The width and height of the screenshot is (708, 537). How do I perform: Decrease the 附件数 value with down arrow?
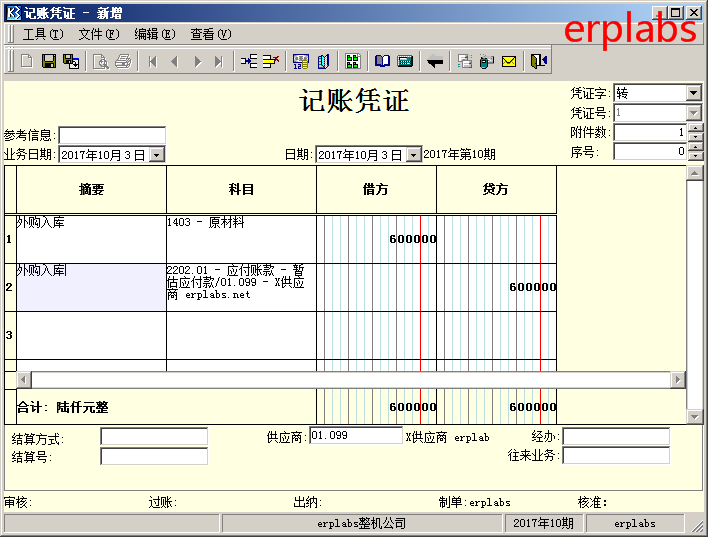click(696, 137)
